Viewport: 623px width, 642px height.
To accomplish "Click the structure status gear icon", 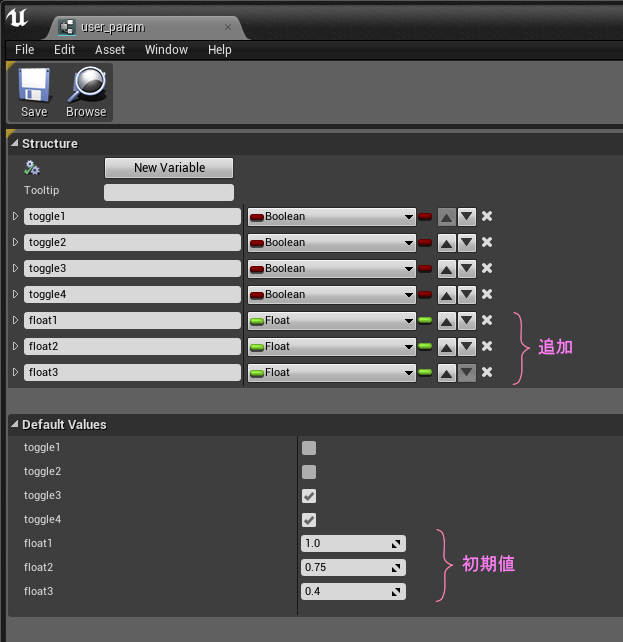I will point(32,168).
